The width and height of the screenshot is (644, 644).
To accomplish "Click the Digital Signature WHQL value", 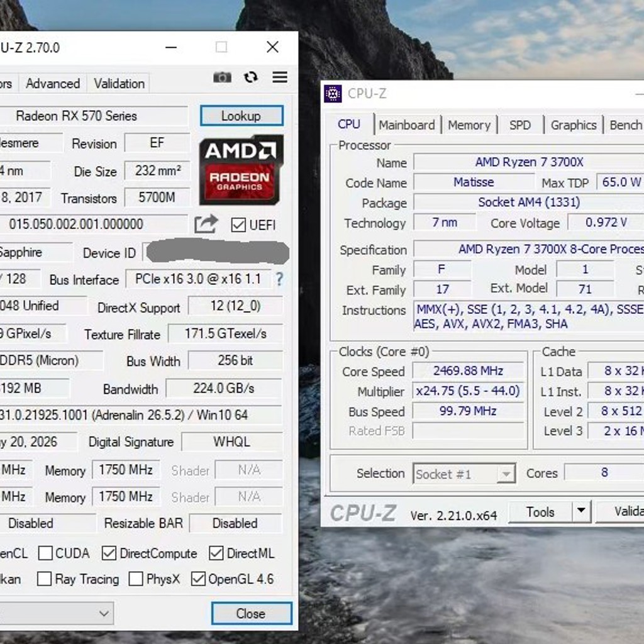I will [x=231, y=442].
